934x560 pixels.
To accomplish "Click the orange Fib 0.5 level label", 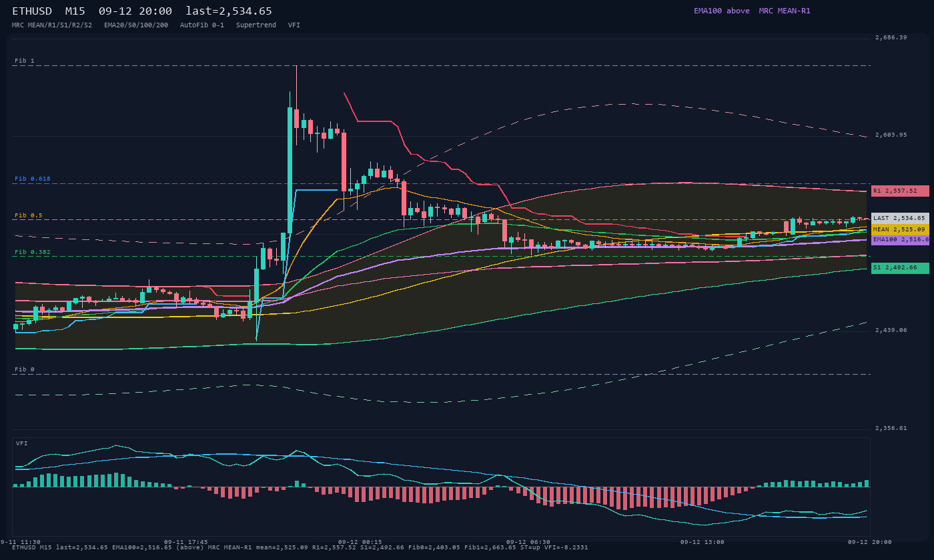I will tap(29, 215).
